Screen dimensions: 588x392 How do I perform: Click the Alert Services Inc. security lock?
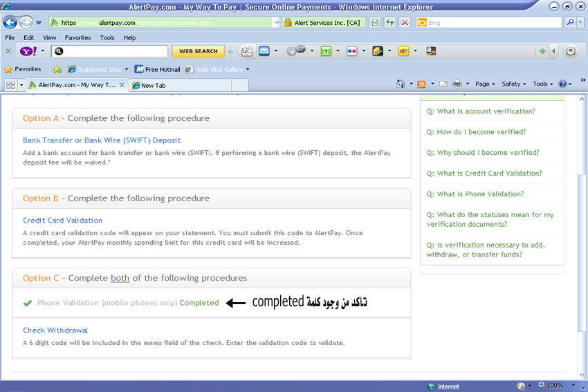point(323,23)
